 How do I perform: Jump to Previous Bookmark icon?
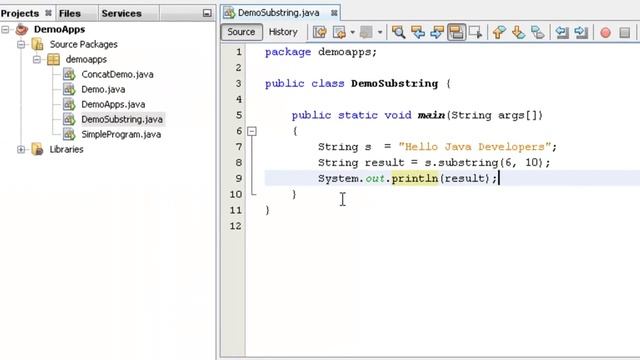[x=499, y=32]
